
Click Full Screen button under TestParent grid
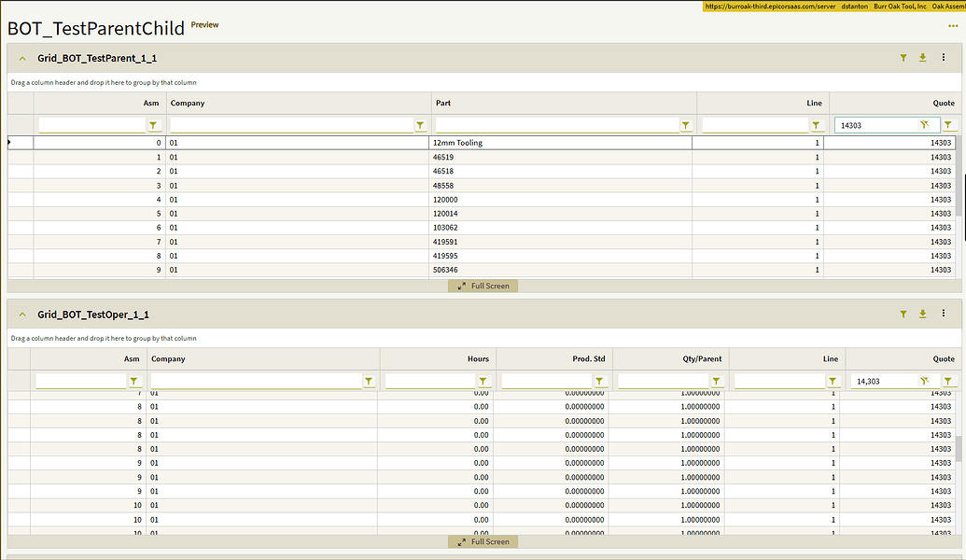(483, 286)
